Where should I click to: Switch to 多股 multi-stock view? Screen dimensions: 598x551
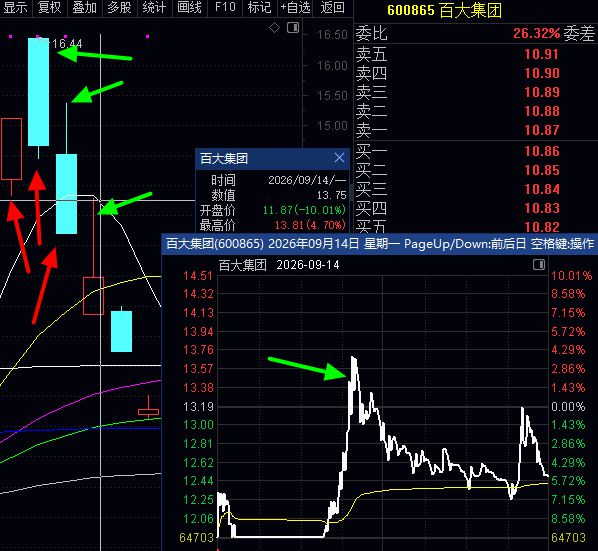[119, 8]
